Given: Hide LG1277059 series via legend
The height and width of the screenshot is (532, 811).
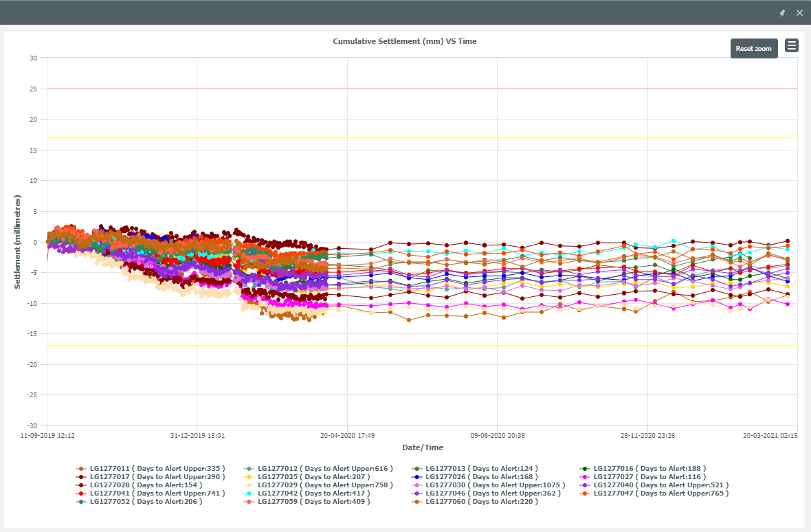Looking at the screenshot, I should pyautogui.click(x=307, y=502).
